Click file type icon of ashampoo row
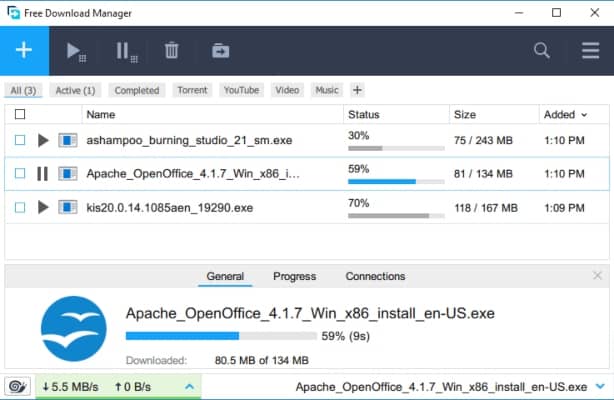 point(68,140)
